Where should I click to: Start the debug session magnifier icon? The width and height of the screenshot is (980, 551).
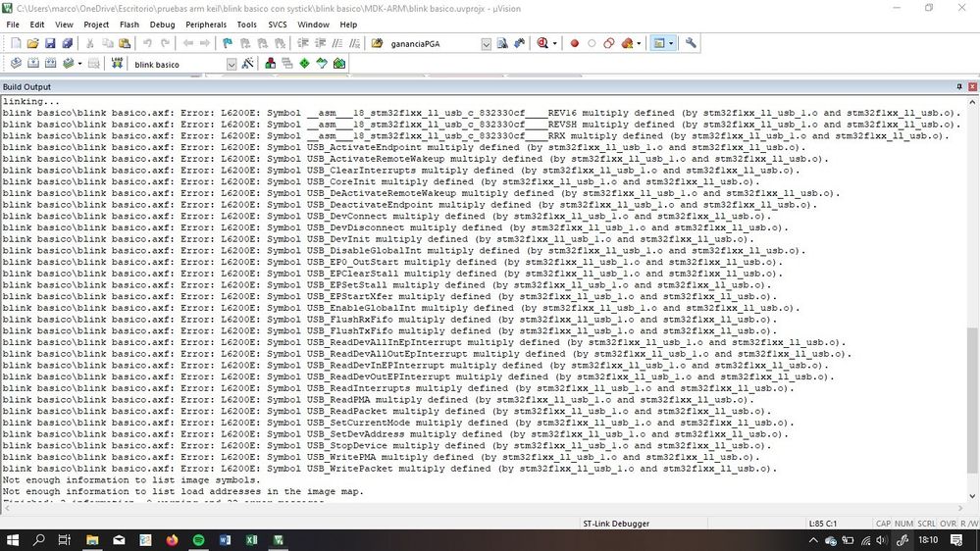pyautogui.click(x=542, y=43)
